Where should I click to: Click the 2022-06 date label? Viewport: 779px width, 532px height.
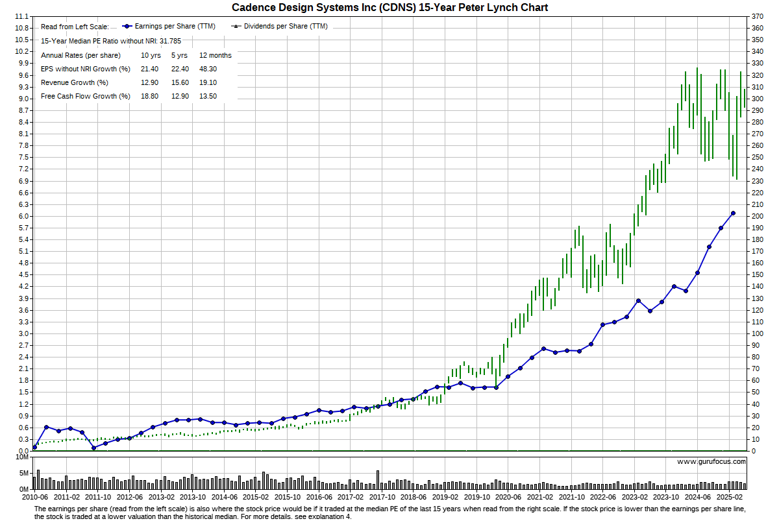(603, 496)
